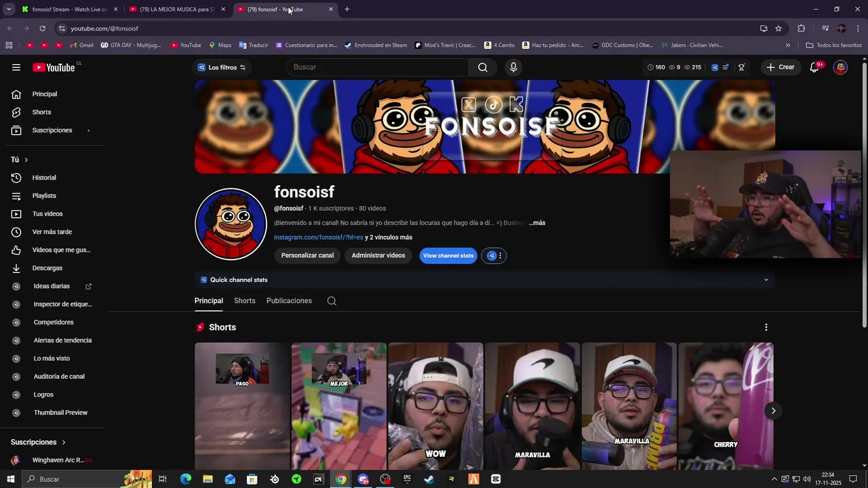Show next Shorts with right arrow
This screenshot has height=488, width=868.
tap(773, 411)
